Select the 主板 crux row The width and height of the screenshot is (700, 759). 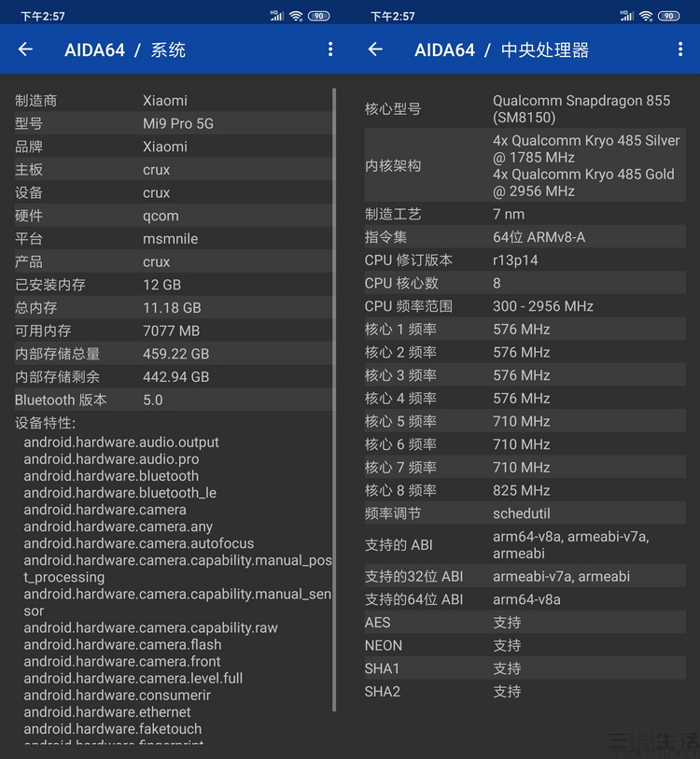click(x=174, y=169)
